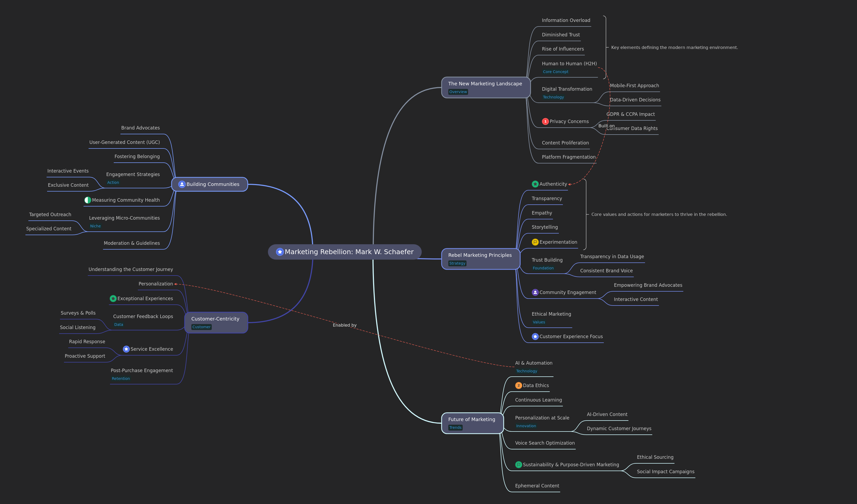The height and width of the screenshot is (504, 857).
Task: Click the Trends tag on Future of Marketing
Action: (x=455, y=427)
